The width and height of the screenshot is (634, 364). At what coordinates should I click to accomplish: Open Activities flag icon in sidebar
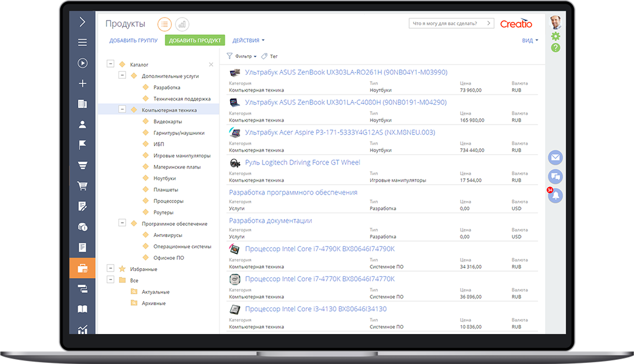[82, 145]
